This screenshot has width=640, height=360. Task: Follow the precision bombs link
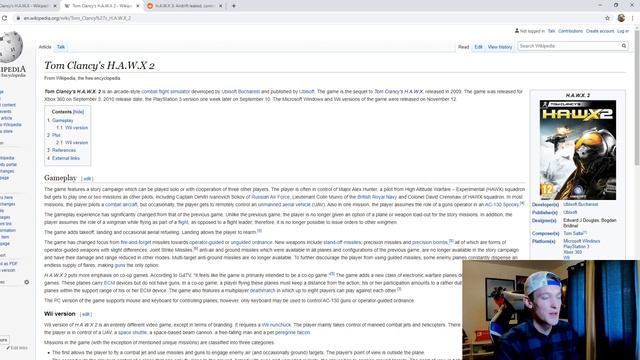(x=430, y=242)
